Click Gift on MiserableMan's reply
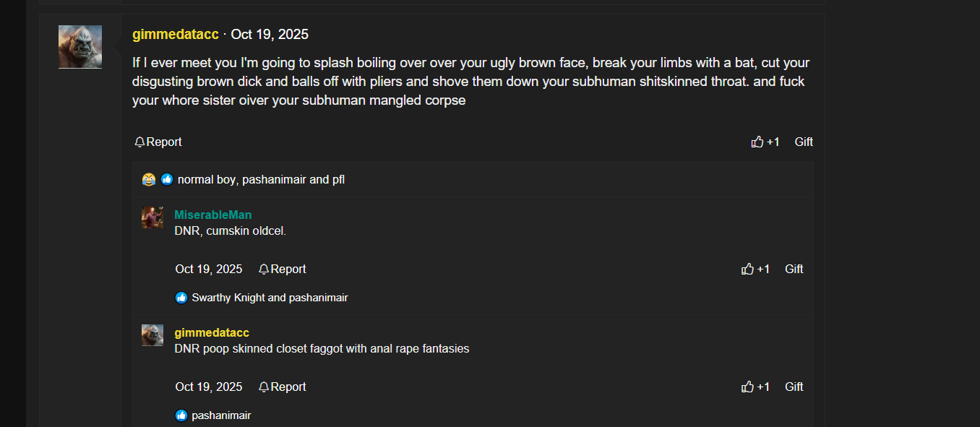 click(794, 269)
